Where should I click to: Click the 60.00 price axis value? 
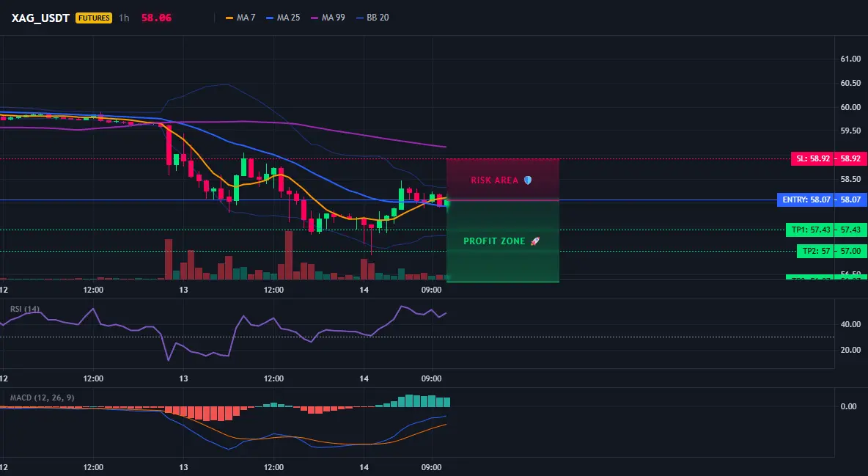click(850, 107)
